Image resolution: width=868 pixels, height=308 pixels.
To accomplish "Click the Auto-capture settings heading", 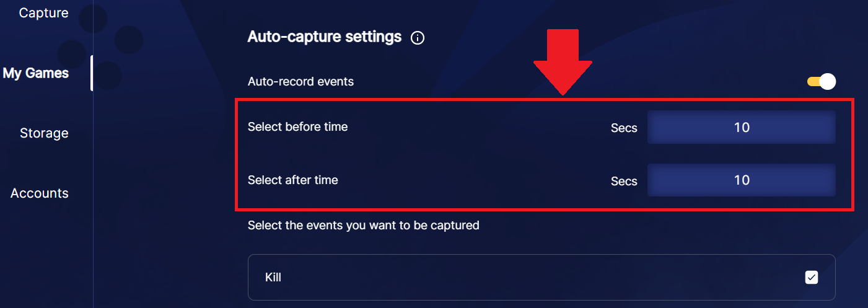I will [324, 37].
